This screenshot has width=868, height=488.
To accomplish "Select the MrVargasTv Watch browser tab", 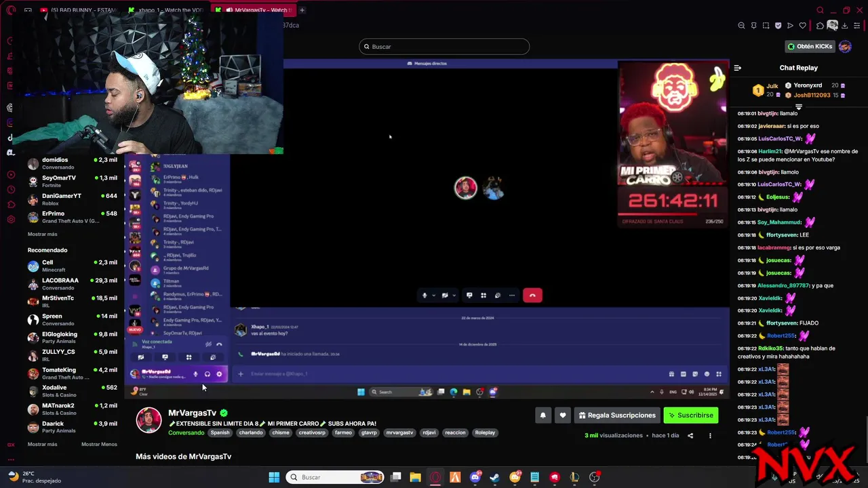I will pyautogui.click(x=254, y=10).
